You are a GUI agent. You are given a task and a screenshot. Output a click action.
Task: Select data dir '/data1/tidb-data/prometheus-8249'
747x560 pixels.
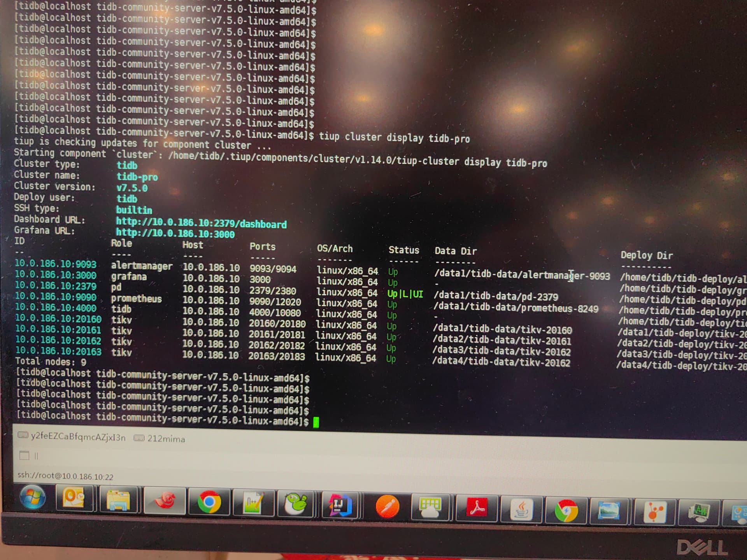pyautogui.click(x=516, y=308)
